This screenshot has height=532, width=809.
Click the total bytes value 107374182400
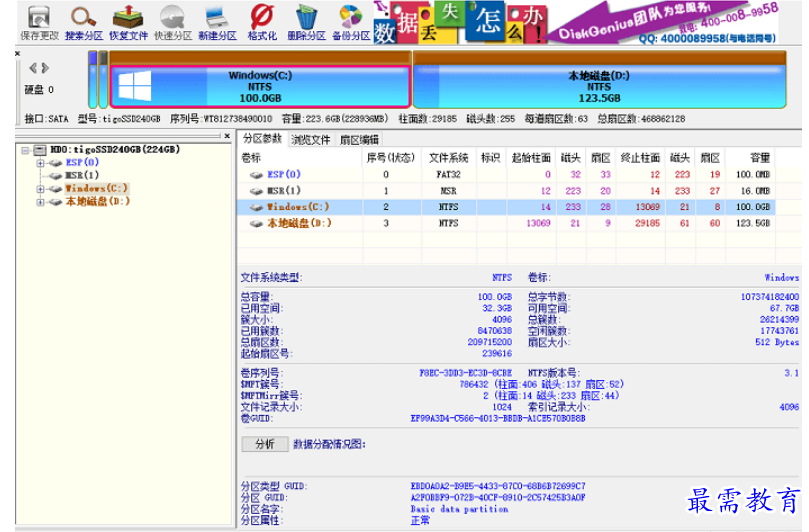click(x=769, y=297)
